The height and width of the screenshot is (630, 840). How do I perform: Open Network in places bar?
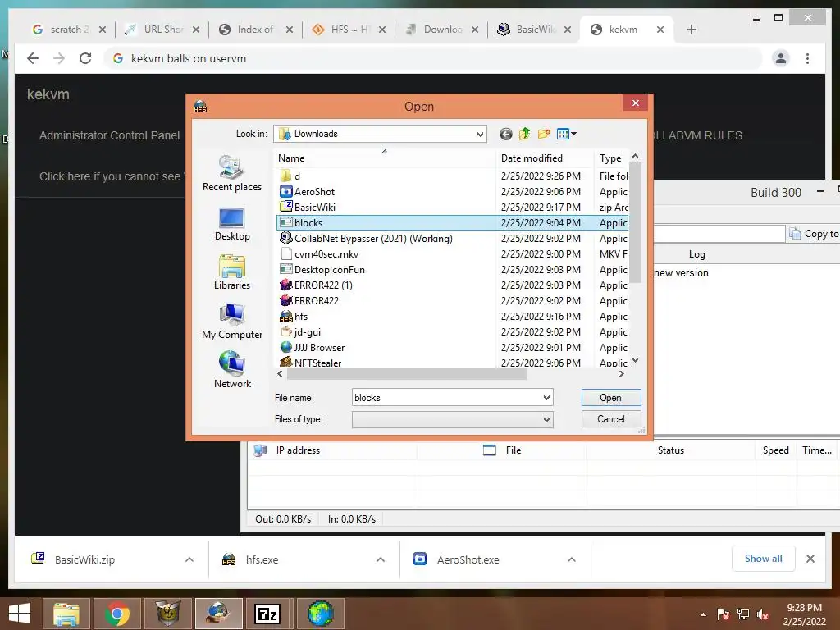click(x=232, y=370)
